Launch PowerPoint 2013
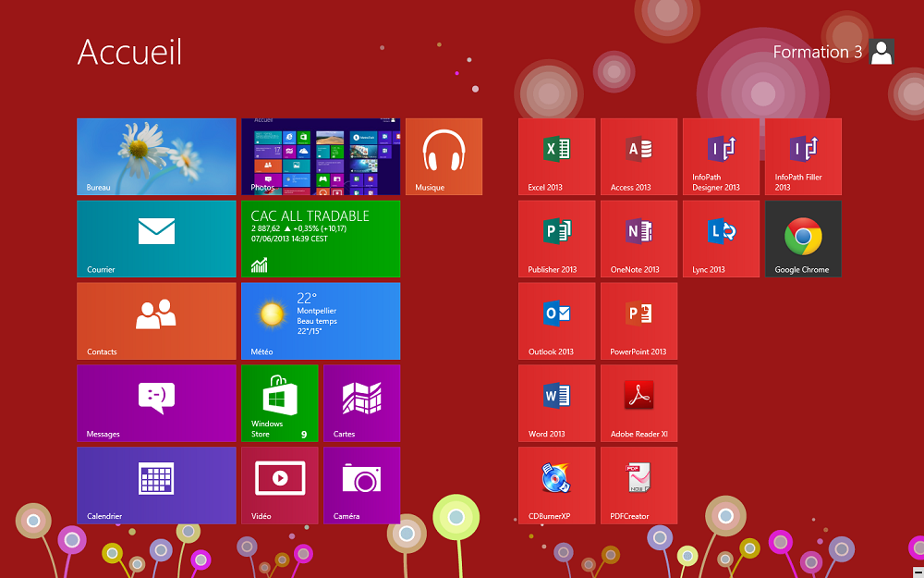924x578 pixels. click(x=638, y=321)
